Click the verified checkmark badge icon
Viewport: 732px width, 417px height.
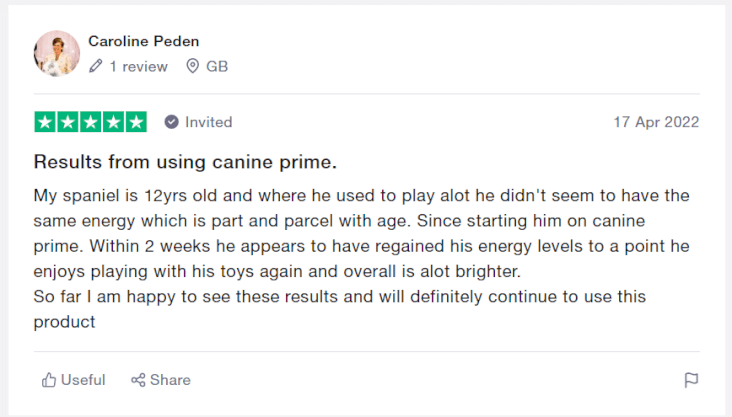coord(171,122)
